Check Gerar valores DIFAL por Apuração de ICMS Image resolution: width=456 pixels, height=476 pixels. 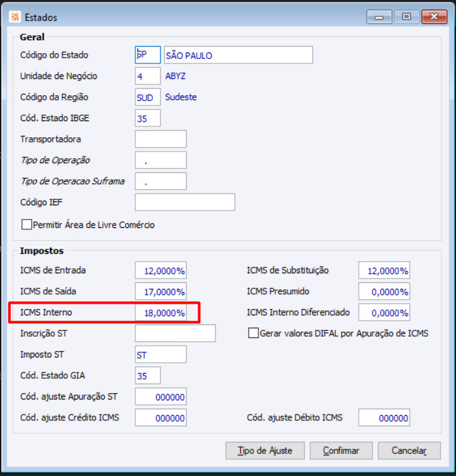[254, 334]
